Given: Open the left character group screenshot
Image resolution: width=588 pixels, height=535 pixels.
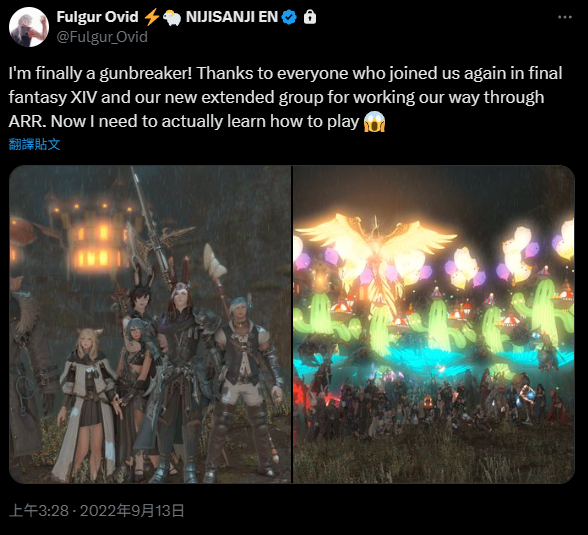Looking at the screenshot, I should [x=150, y=324].
